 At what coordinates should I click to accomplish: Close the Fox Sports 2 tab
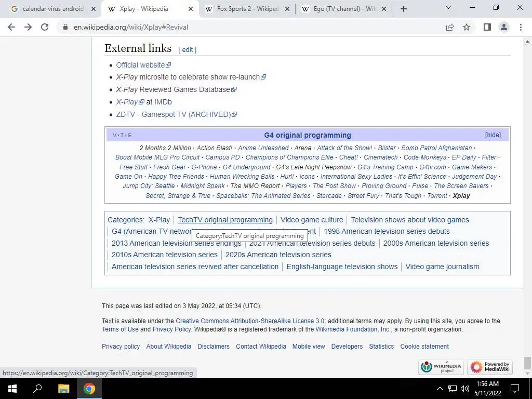point(287,9)
